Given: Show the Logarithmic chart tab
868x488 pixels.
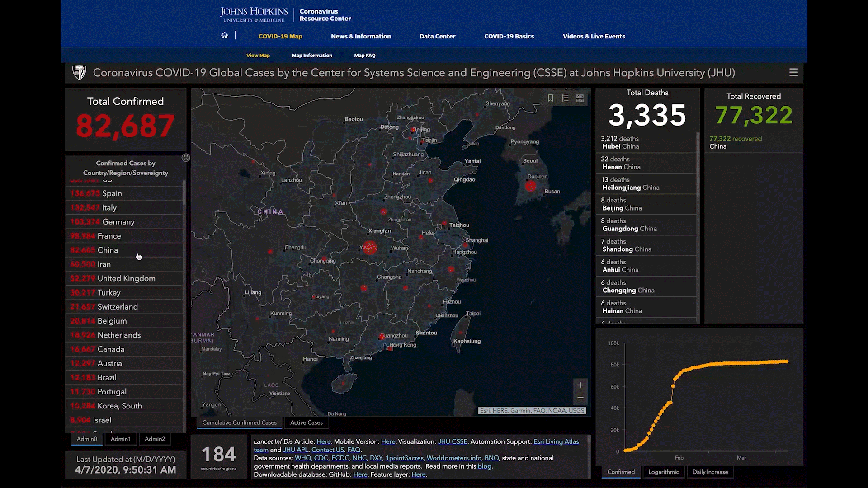Looking at the screenshot, I should tap(664, 472).
